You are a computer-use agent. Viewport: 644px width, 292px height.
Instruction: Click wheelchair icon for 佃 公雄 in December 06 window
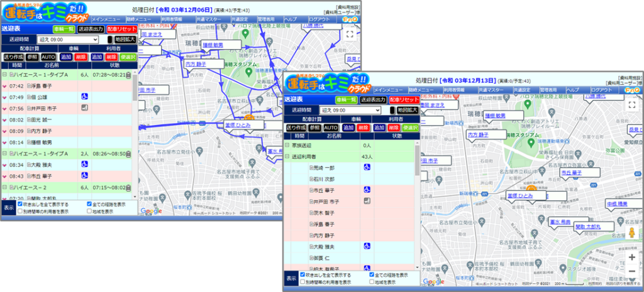click(84, 97)
